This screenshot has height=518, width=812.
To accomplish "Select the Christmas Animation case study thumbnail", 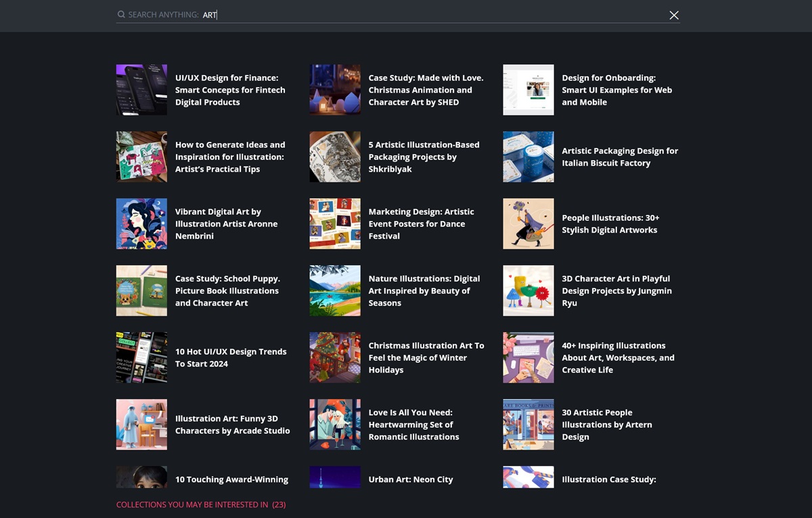I will point(335,90).
